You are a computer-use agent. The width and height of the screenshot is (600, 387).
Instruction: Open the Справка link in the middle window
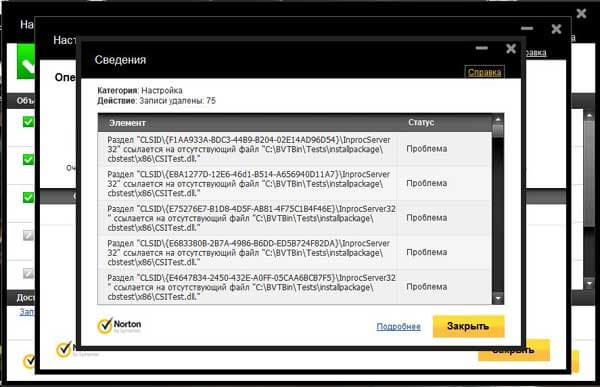[x=536, y=53]
